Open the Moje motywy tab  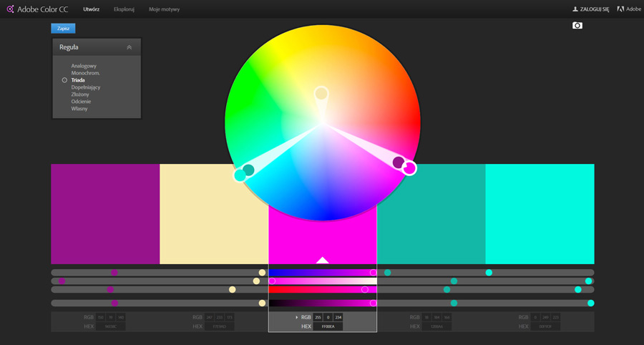click(164, 9)
